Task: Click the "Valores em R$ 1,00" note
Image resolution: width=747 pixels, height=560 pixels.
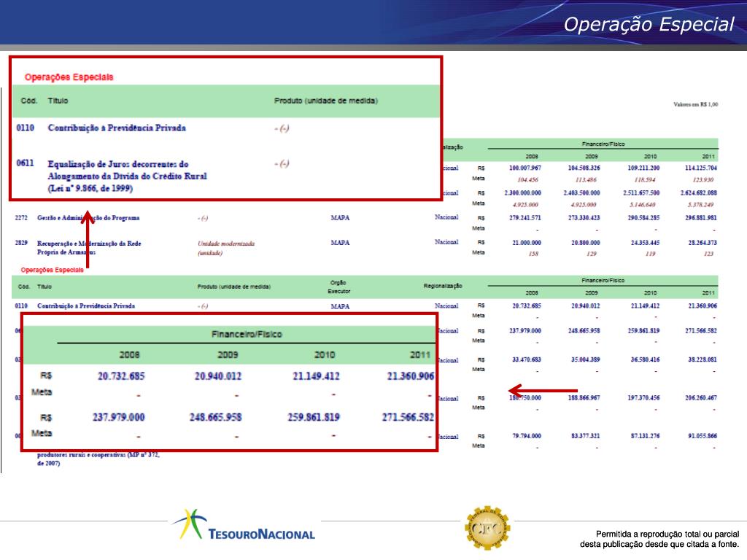Action: coord(695,104)
